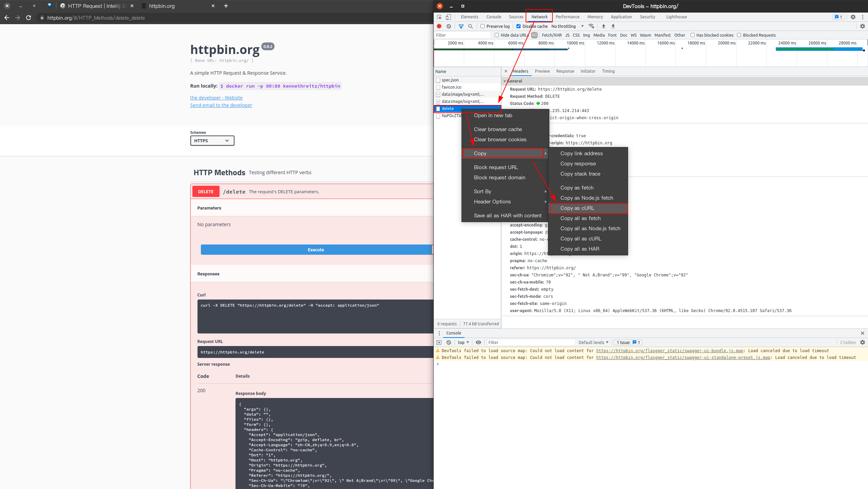Switch to the Response tab
Image resolution: width=868 pixels, height=489 pixels.
(x=565, y=71)
